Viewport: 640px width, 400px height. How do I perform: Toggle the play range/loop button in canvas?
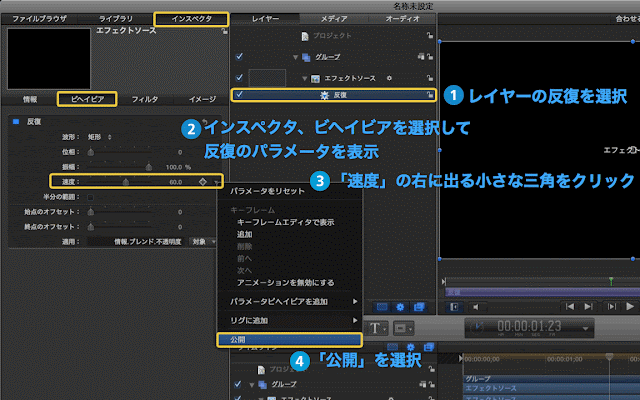[x=454, y=307]
